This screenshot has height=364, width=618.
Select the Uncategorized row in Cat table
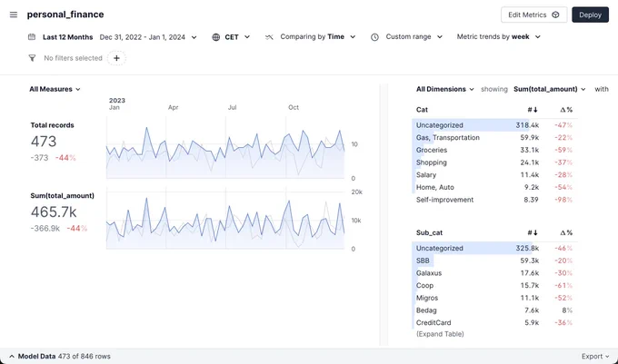494,125
